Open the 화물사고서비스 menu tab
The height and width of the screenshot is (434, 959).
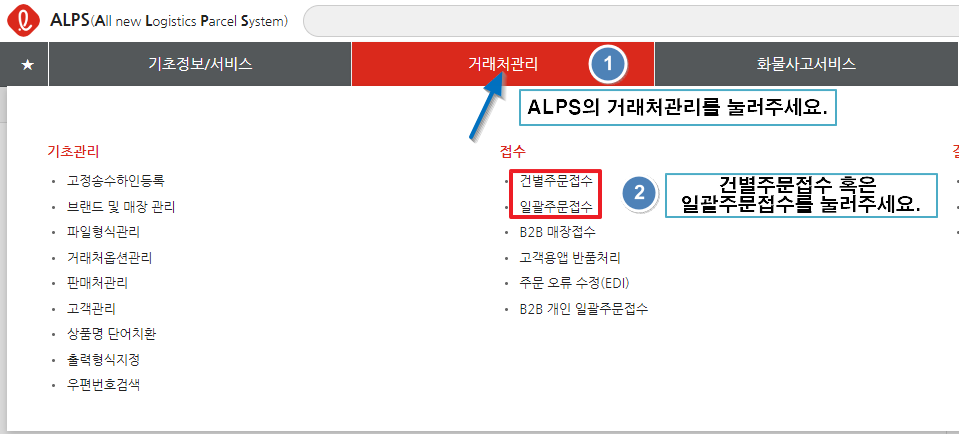[806, 64]
